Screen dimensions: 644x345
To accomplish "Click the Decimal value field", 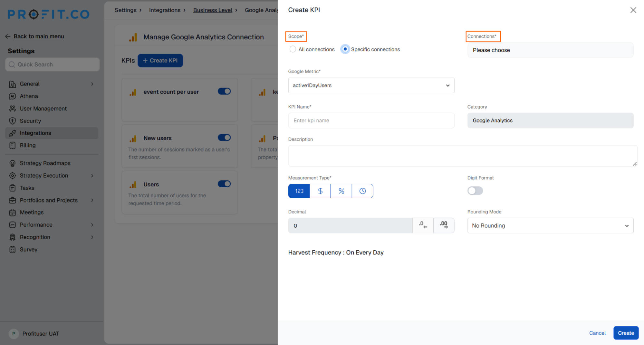I will pyautogui.click(x=350, y=226).
